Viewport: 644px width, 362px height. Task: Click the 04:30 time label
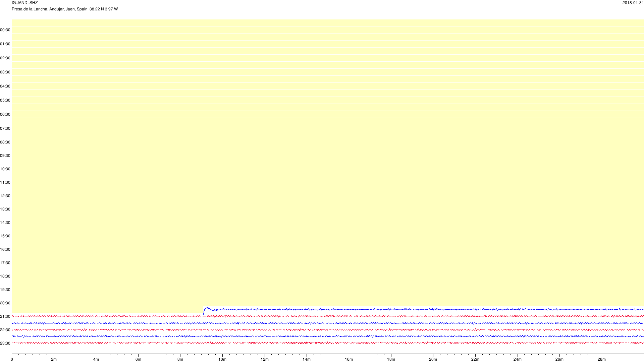click(x=5, y=86)
